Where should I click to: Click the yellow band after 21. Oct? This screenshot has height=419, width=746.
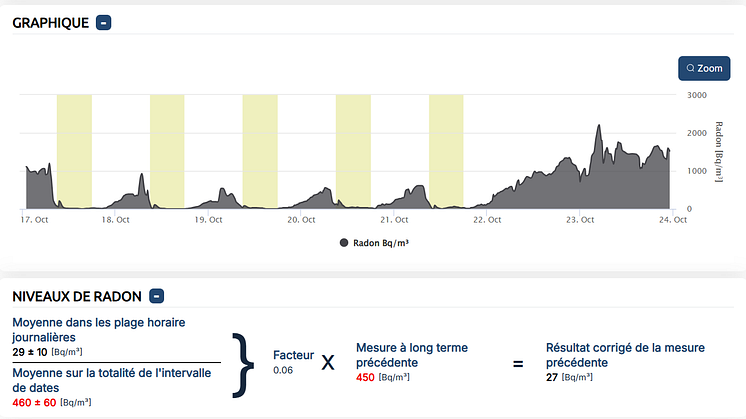(x=446, y=150)
